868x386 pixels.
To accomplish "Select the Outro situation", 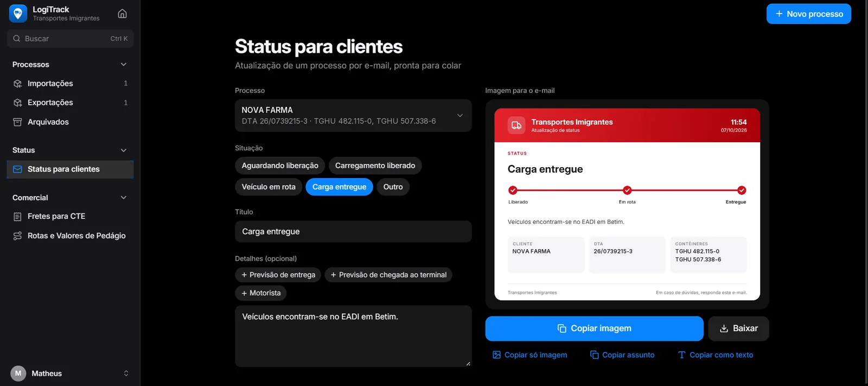I will (393, 187).
